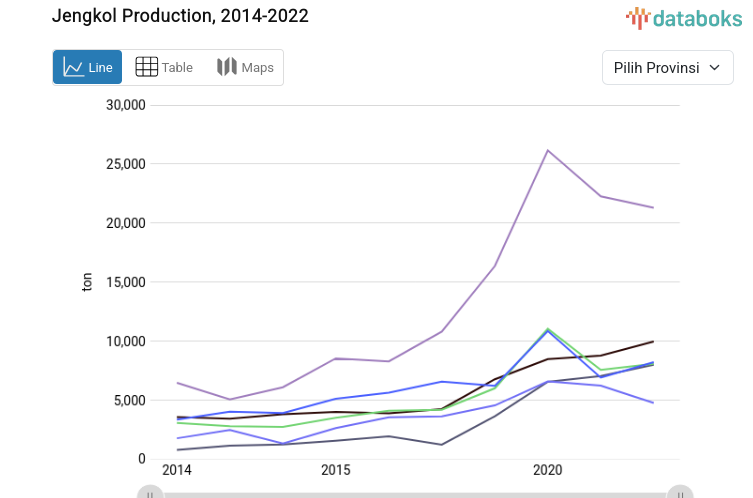This screenshot has width=753, height=498.
Task: Click the databoks brand name text
Action: tap(698, 18)
